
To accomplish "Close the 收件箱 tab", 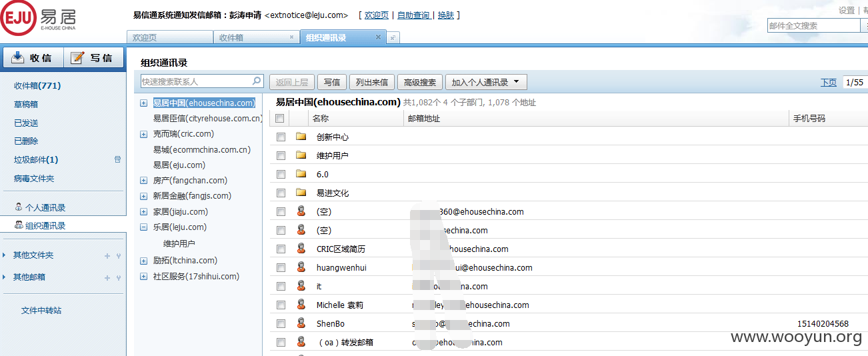I will coord(291,37).
